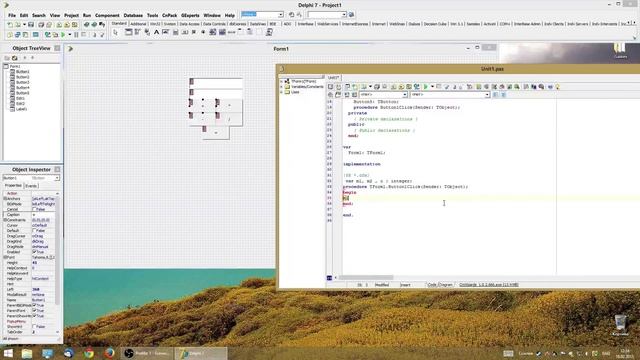Expand the Font property in Object Inspector
Image resolution: width=640 pixels, height=360 pixels.
click(x=5, y=257)
